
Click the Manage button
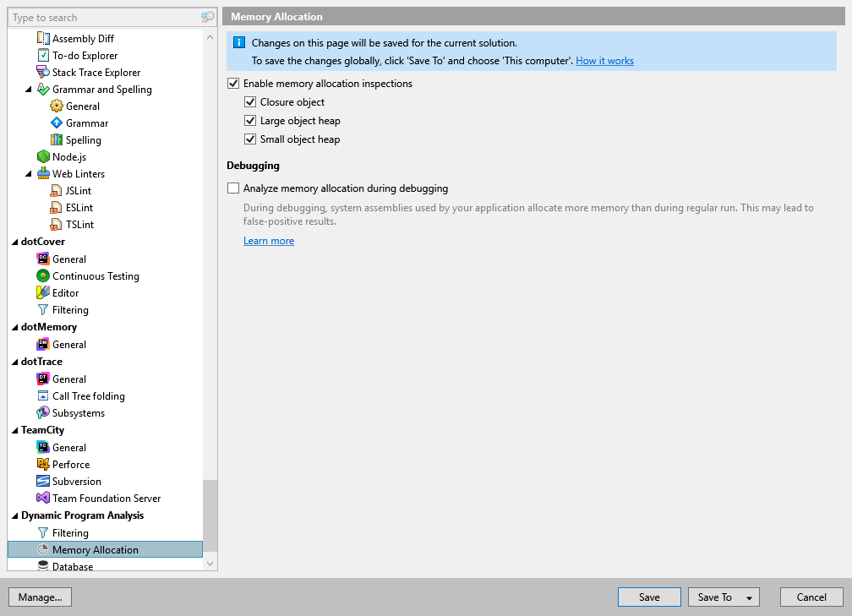tap(40, 597)
